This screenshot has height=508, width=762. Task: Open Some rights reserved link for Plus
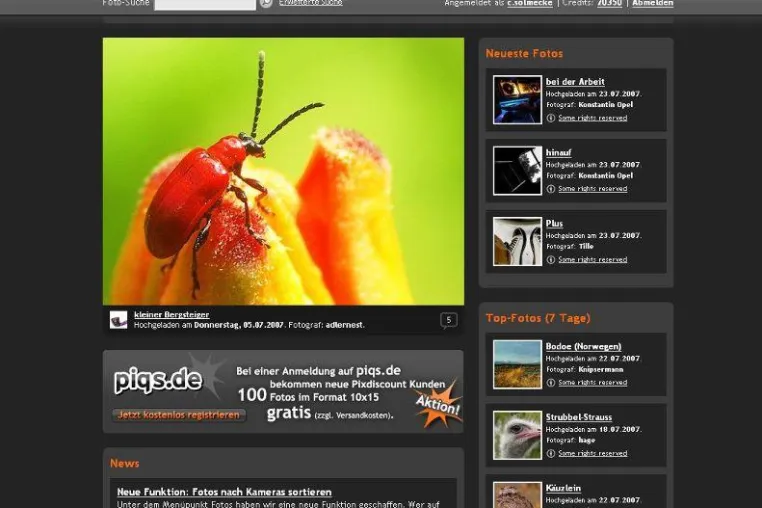tap(592, 260)
